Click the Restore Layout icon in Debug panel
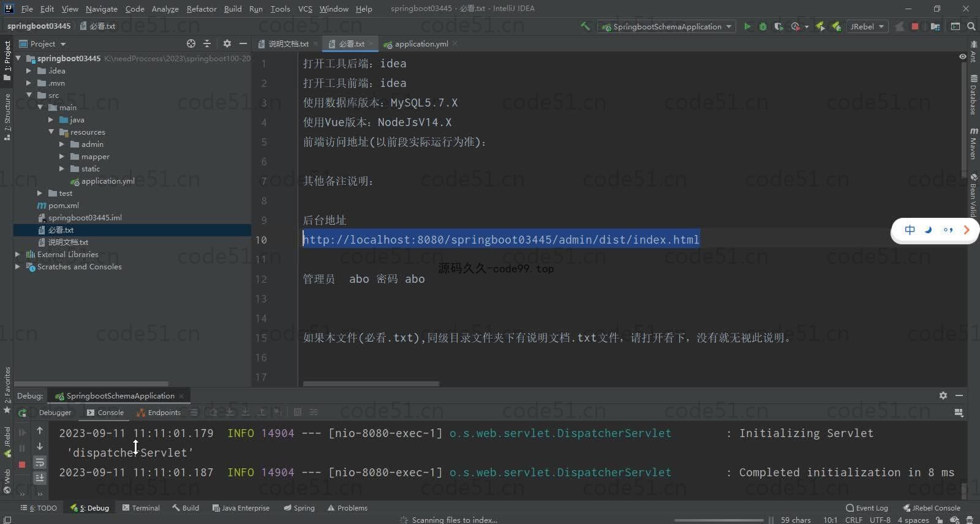Screen dimensions: 980x524 click(959, 413)
